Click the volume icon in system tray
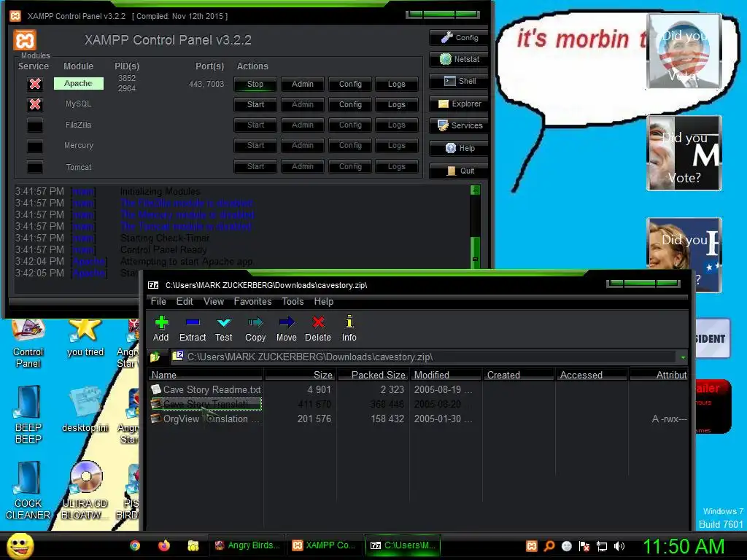747x560 pixels. coord(619,545)
